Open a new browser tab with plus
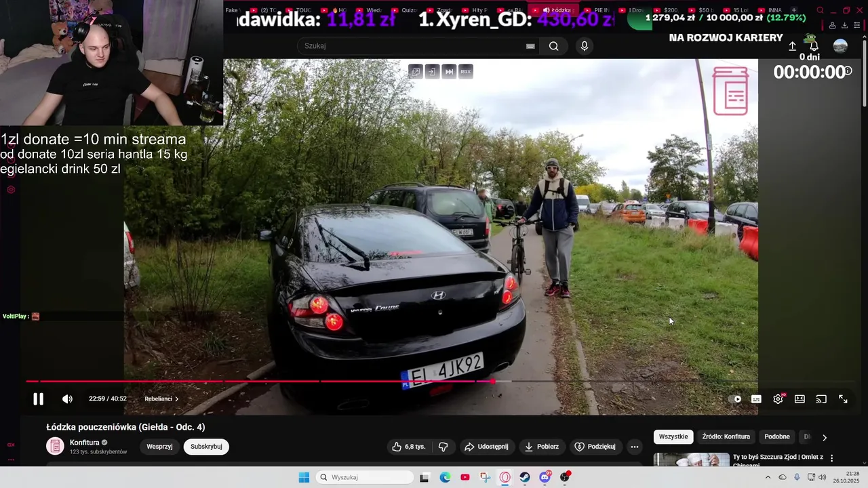Image resolution: width=868 pixels, height=488 pixels. 794,10
